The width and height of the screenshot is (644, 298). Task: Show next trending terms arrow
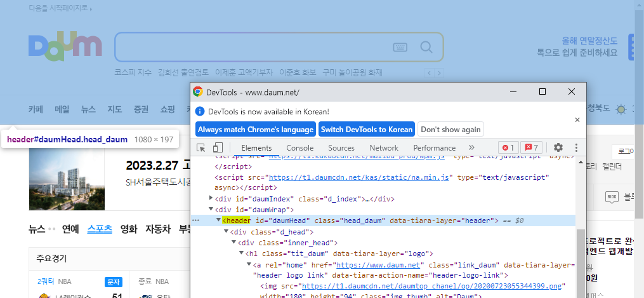pos(439,74)
